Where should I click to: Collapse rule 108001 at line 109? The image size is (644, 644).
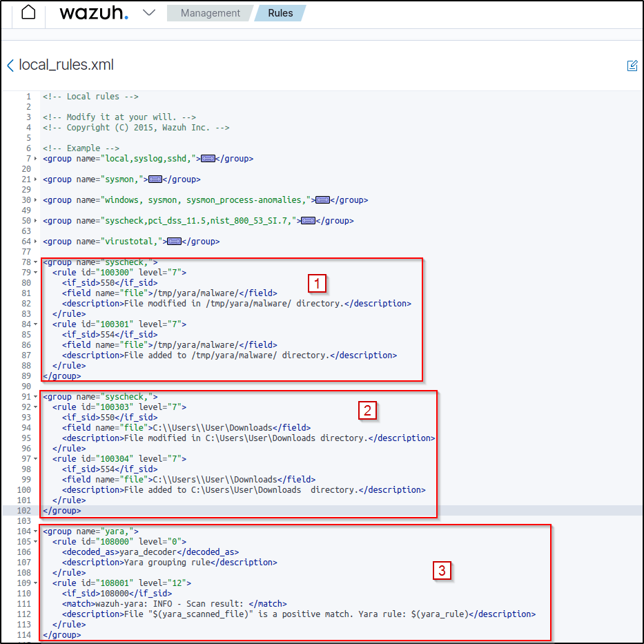tap(35, 583)
